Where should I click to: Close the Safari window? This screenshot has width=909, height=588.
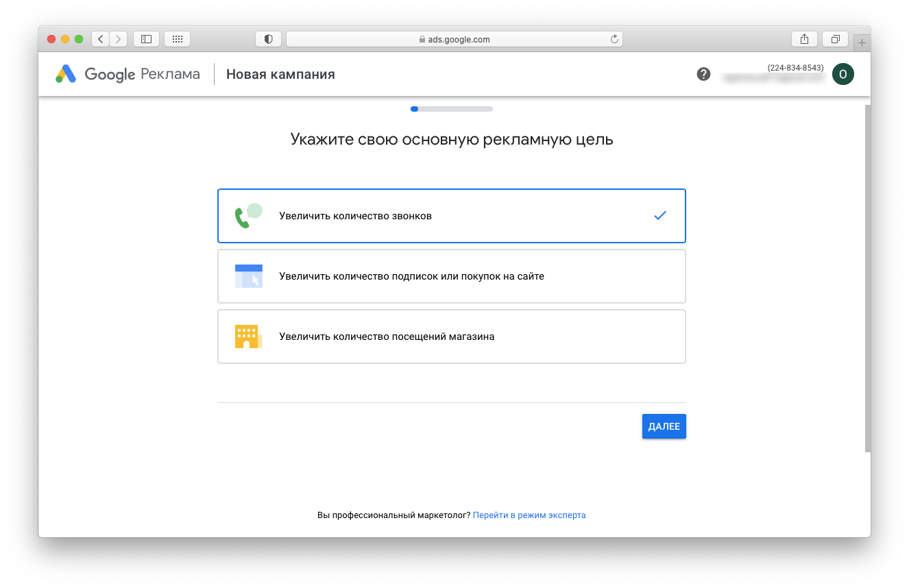(x=51, y=39)
